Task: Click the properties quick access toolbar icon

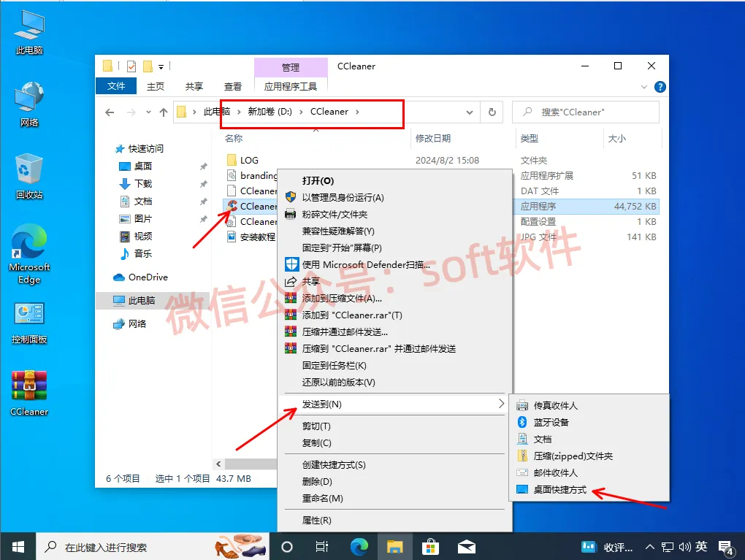Action: pyautogui.click(x=131, y=66)
